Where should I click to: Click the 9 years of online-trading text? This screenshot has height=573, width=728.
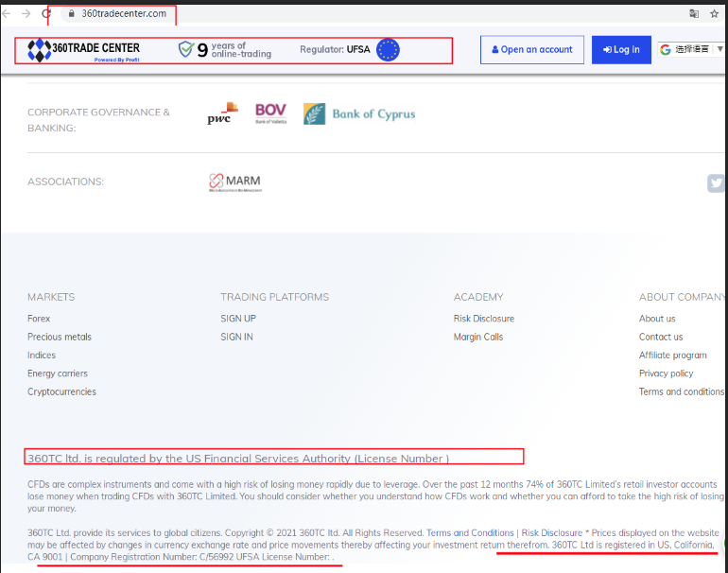(234, 50)
